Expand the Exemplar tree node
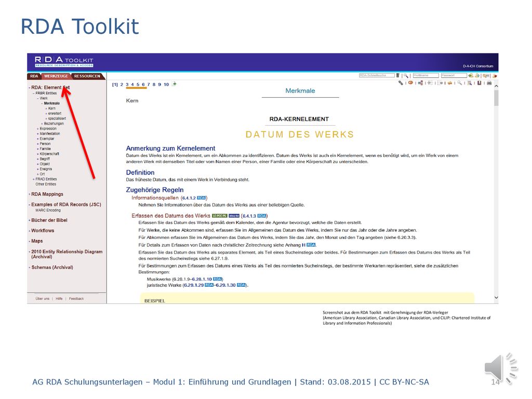Screen dimensions: 532x399 (37, 139)
